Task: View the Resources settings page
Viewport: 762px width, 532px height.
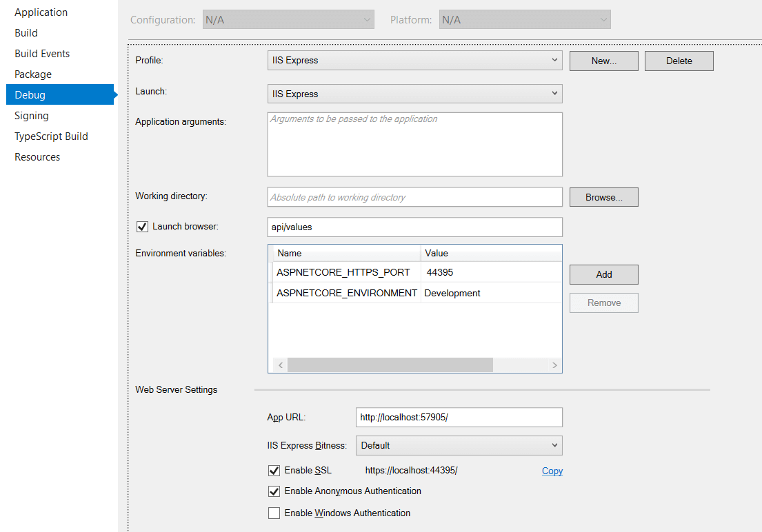Action: pyautogui.click(x=37, y=156)
